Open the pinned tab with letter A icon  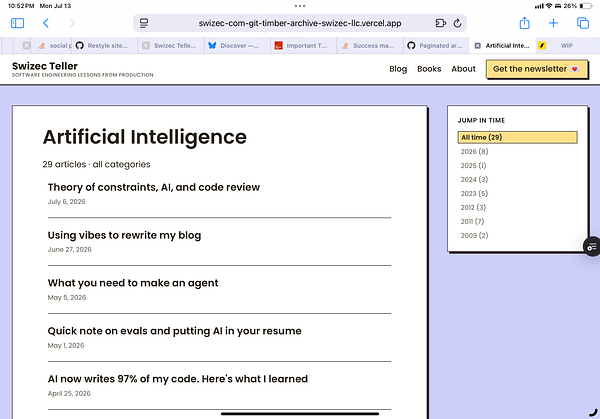[x=26, y=46]
